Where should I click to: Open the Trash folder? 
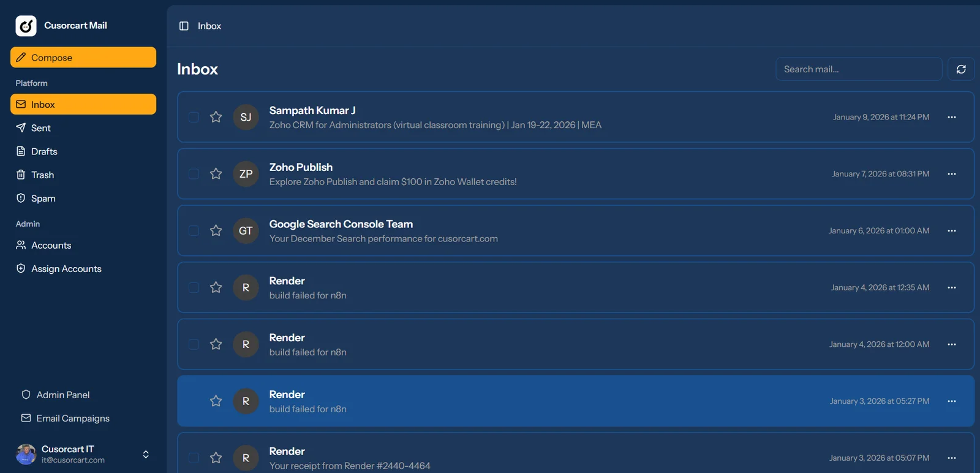[83, 175]
